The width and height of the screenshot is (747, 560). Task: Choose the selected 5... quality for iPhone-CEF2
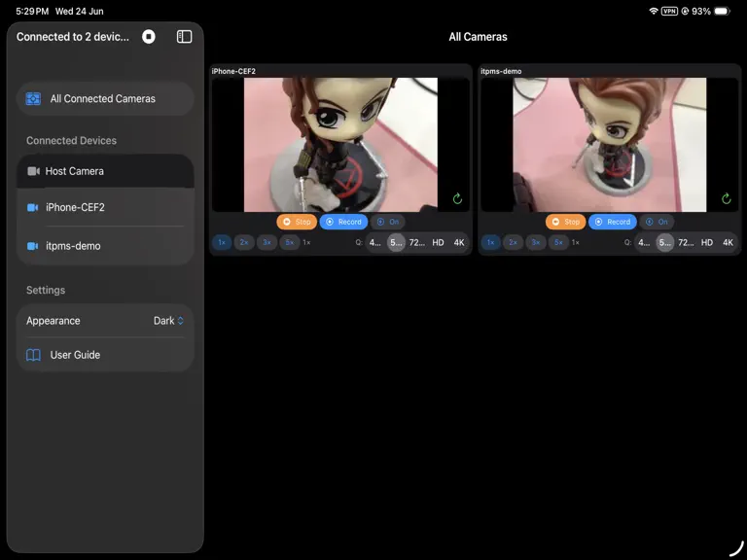pyautogui.click(x=396, y=242)
